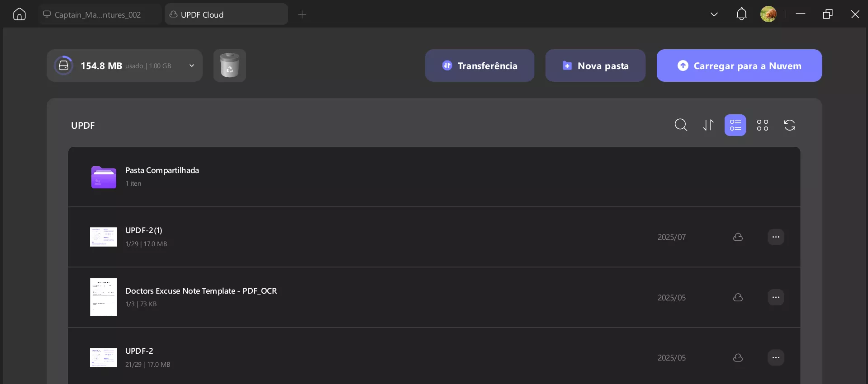Refresh the UPDF cloud file list

[x=790, y=125]
